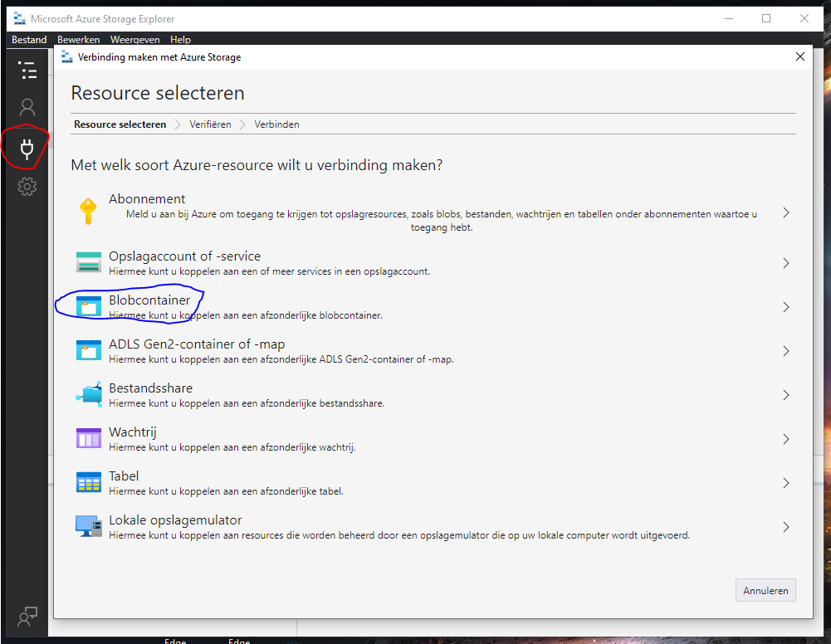Expand the Blobcontainer row chevron

(786, 307)
